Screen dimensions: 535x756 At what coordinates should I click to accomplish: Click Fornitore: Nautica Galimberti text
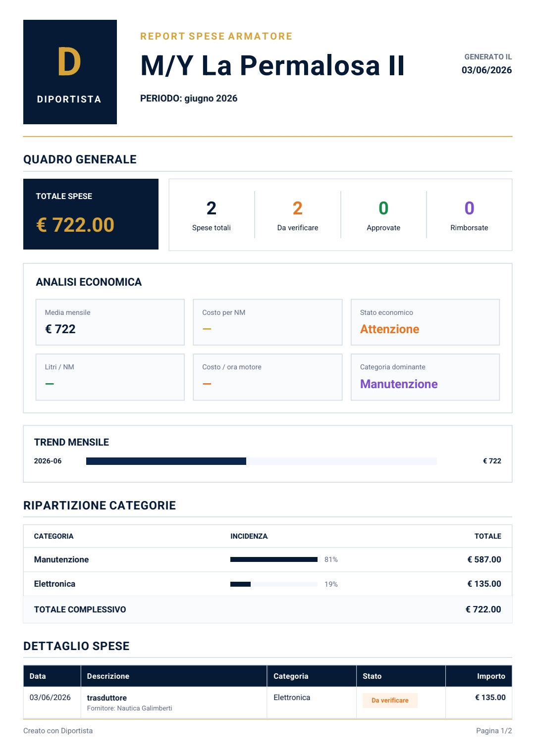tap(129, 708)
